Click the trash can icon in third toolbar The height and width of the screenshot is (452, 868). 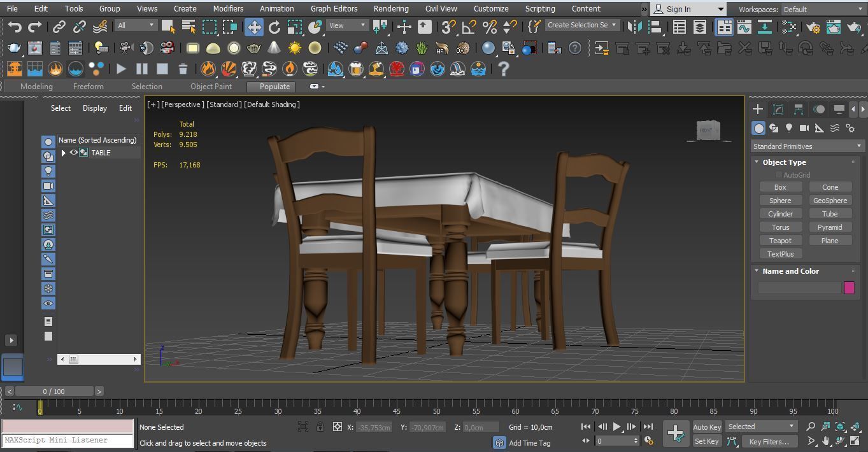[x=183, y=69]
